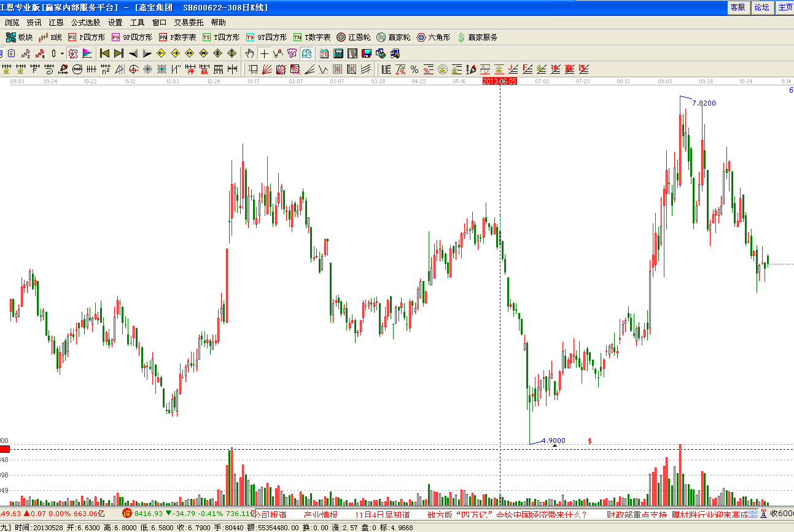
Task: Click the 2013-06-05 date marker
Action: [x=500, y=81]
